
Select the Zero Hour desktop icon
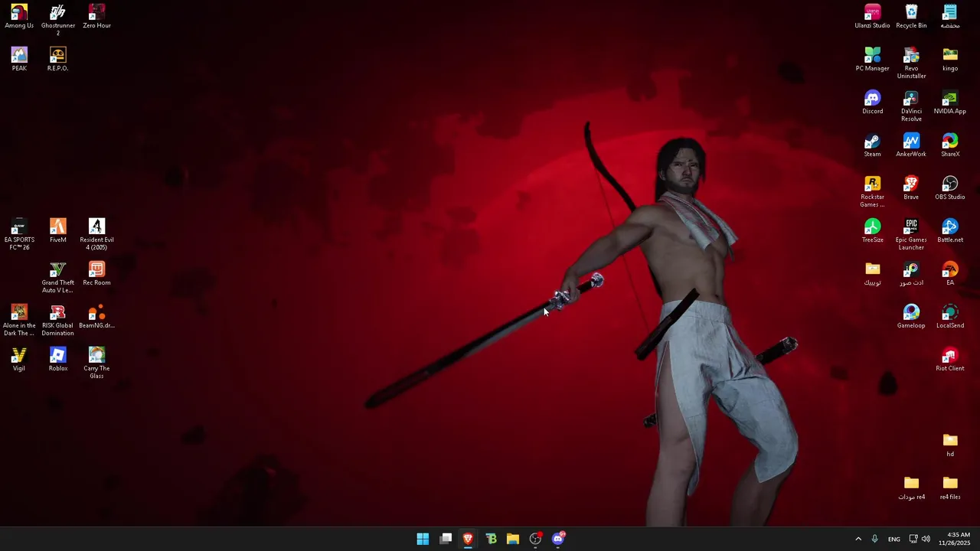click(x=96, y=17)
